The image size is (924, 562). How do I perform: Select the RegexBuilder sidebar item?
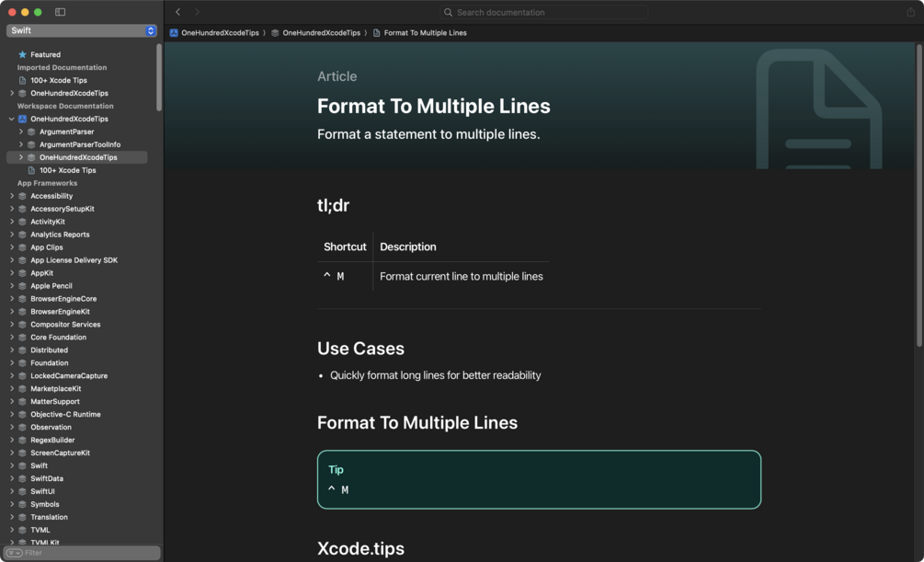(52, 440)
